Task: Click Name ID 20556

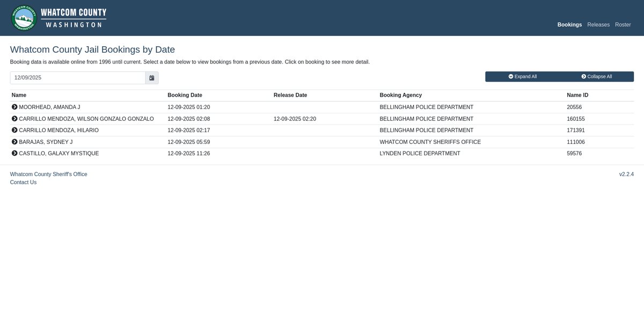Action: click(x=575, y=107)
